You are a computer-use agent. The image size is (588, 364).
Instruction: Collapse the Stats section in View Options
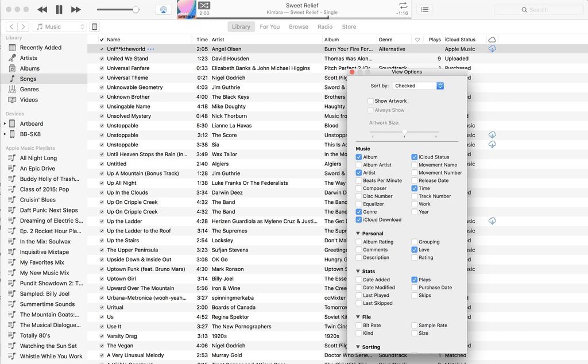[359, 271]
